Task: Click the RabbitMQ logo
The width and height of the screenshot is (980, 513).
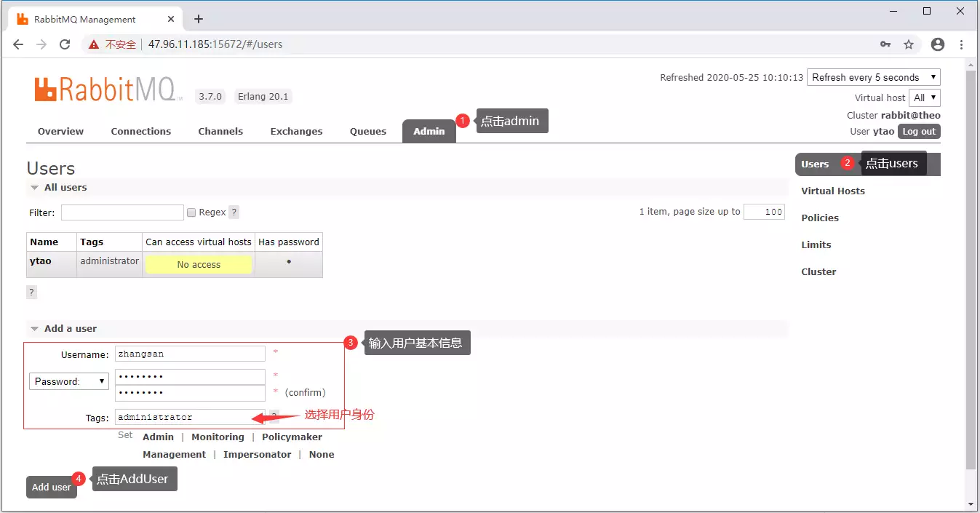Action: click(108, 89)
